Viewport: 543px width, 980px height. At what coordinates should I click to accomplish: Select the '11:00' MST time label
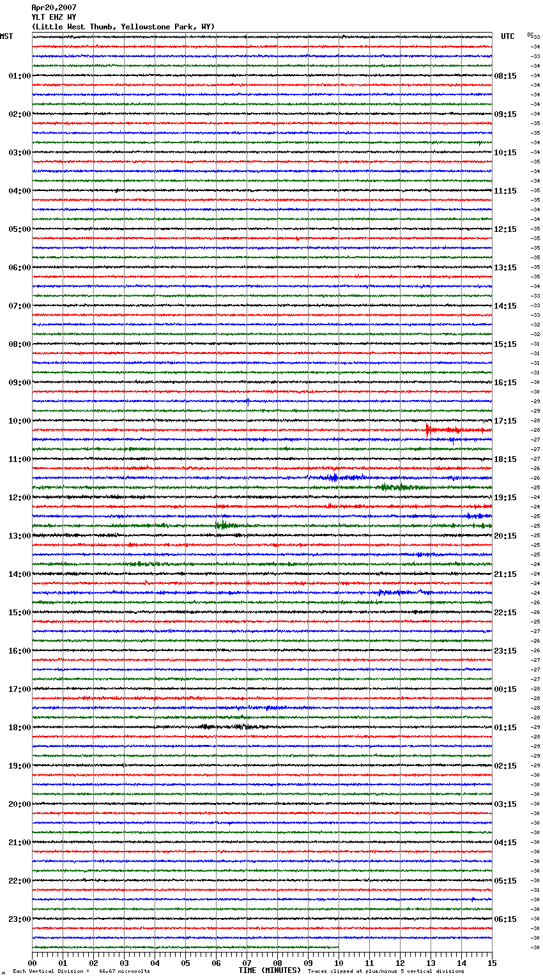pos(20,459)
